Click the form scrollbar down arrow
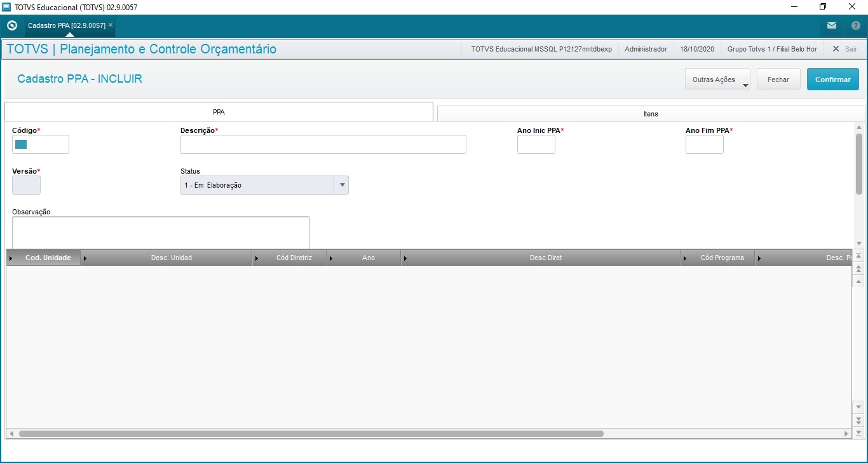The width and height of the screenshot is (868, 463). tap(859, 243)
